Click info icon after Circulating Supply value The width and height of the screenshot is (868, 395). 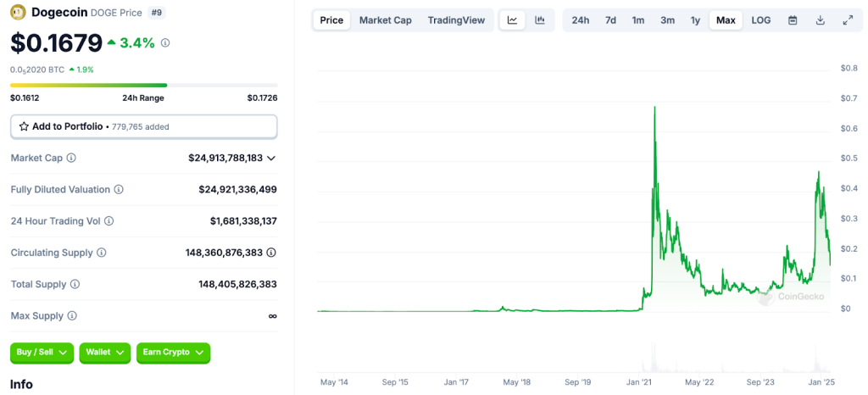coord(271,253)
